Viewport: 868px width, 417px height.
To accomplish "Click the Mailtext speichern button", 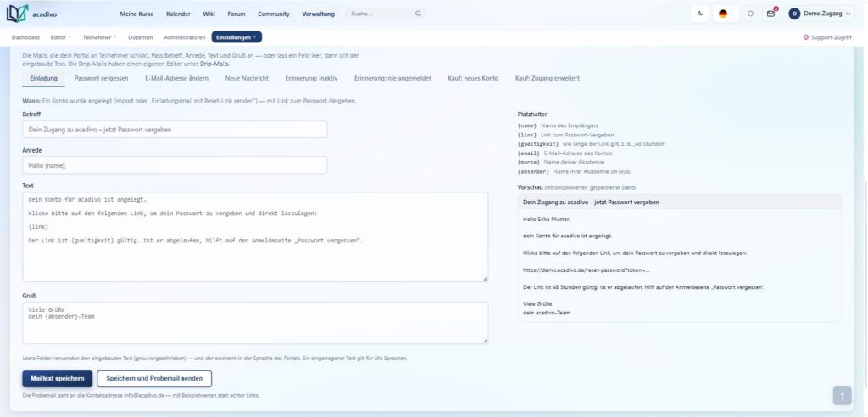I will [x=58, y=379].
